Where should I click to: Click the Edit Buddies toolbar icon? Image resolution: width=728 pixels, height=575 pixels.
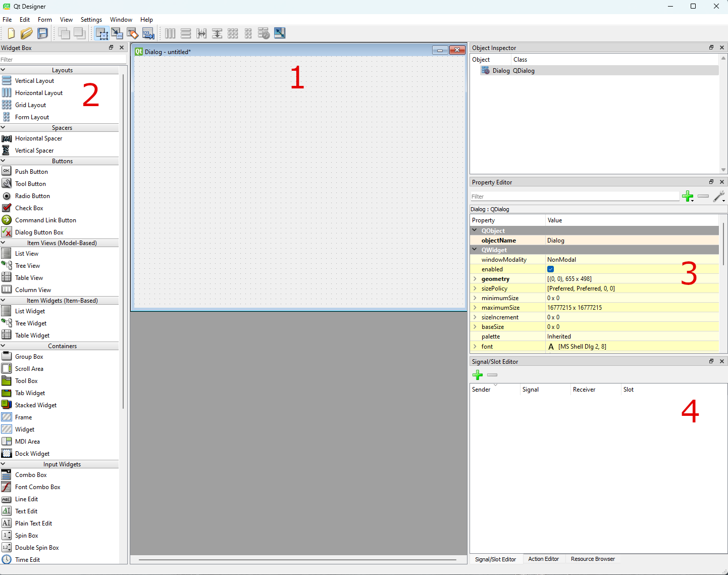[x=133, y=33]
